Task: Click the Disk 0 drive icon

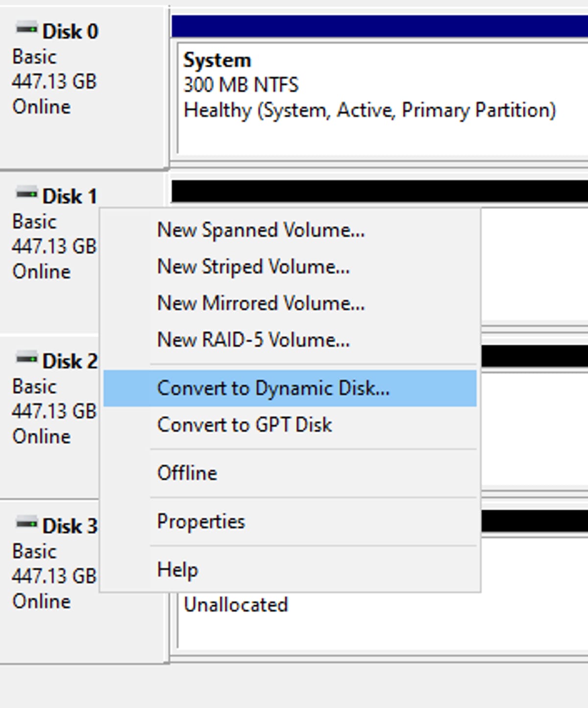Action: click(x=26, y=28)
